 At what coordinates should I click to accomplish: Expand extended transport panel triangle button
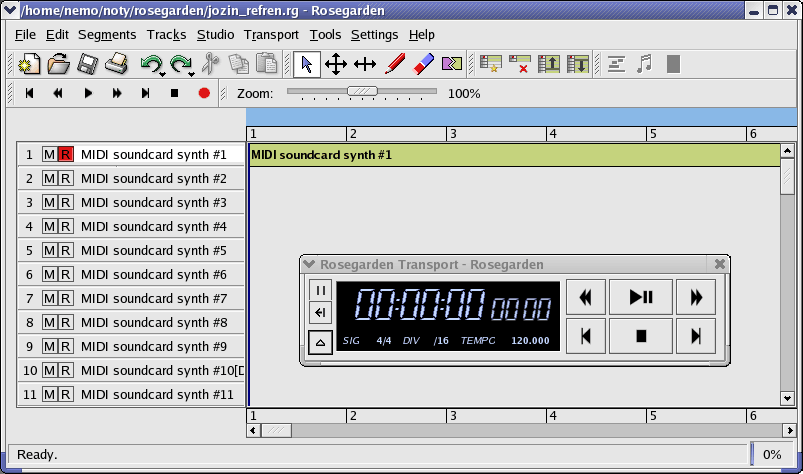pyautogui.click(x=321, y=342)
